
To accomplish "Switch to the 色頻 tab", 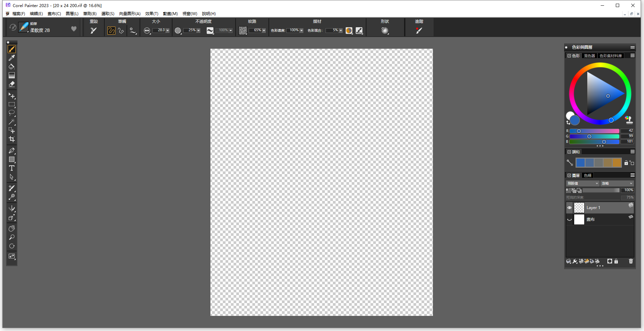I will click(588, 175).
